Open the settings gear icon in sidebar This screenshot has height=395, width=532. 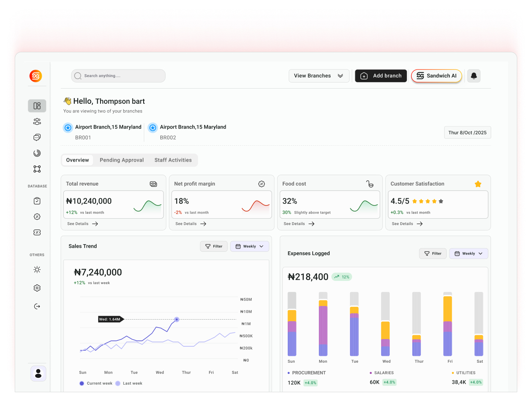(37, 288)
